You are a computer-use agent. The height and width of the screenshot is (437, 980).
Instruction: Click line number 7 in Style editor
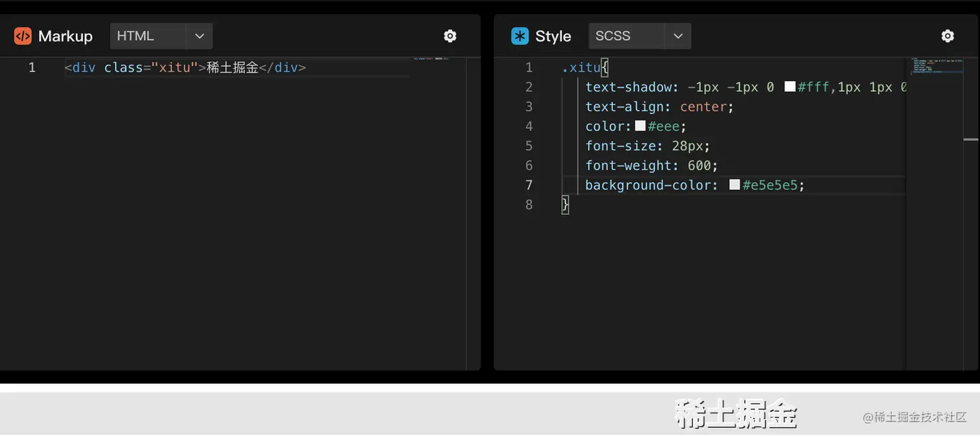pyautogui.click(x=529, y=185)
